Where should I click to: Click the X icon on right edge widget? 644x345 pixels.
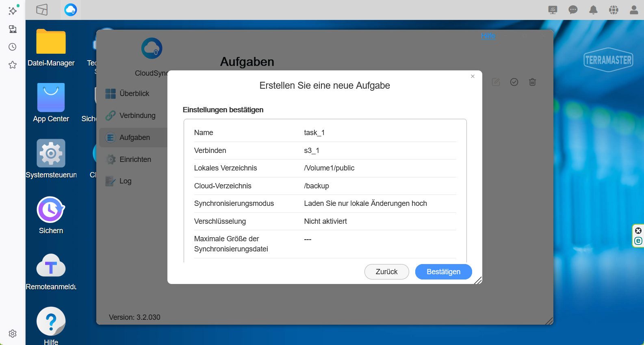coord(638,231)
